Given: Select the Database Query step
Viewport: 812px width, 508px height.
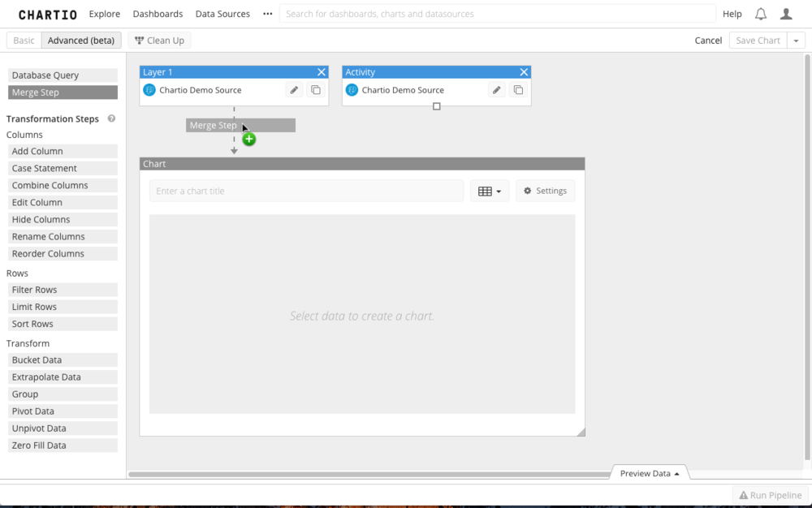Looking at the screenshot, I should click(x=63, y=75).
